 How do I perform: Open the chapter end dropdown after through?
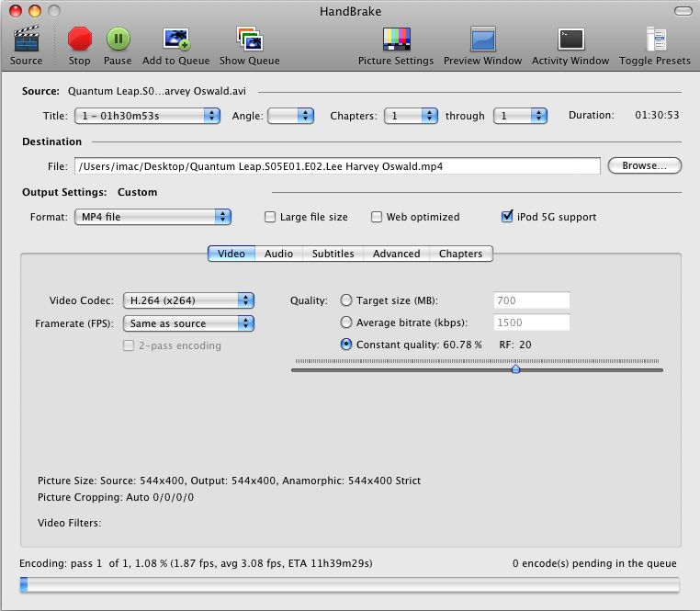click(x=520, y=116)
